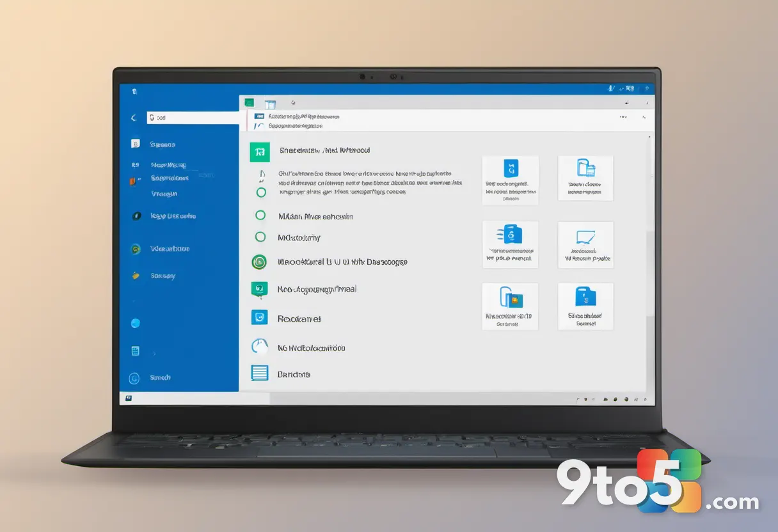This screenshot has height=532, width=778.
Task: Select the orange icon in the sidebar
Action: (133, 181)
